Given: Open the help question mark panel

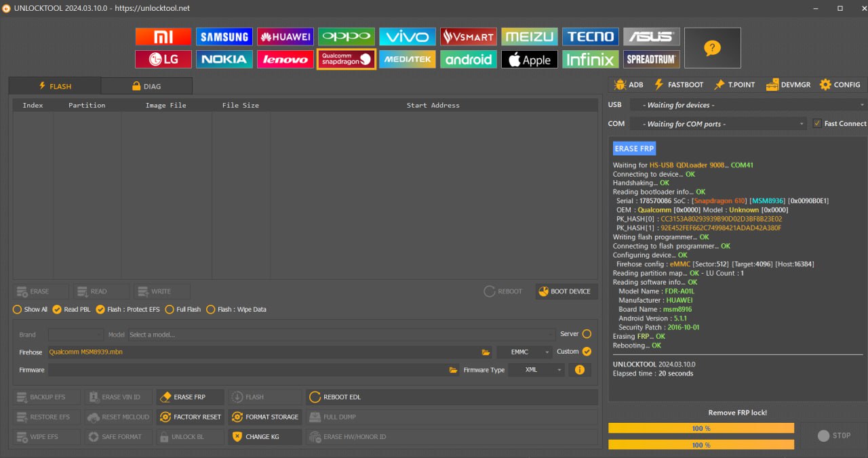Looking at the screenshot, I should 713,48.
